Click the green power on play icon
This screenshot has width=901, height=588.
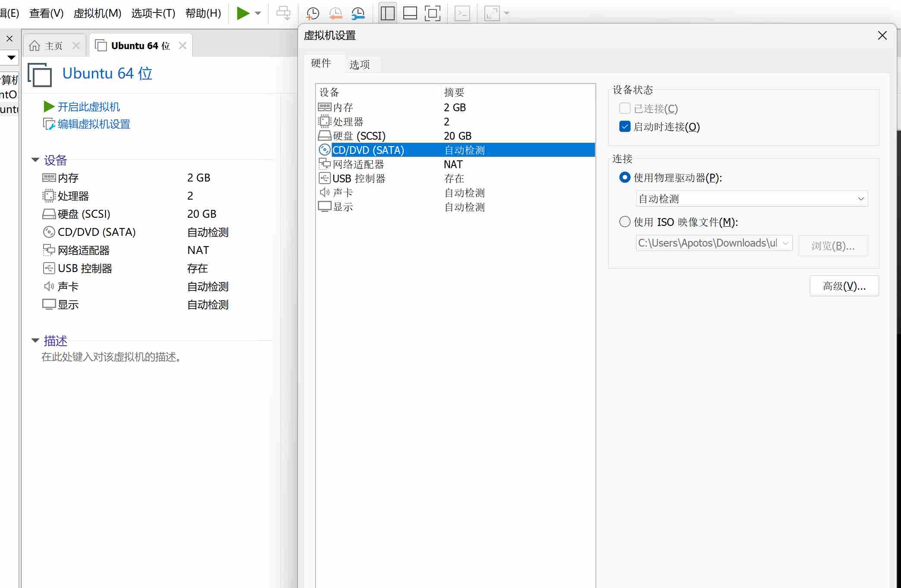coord(243,13)
